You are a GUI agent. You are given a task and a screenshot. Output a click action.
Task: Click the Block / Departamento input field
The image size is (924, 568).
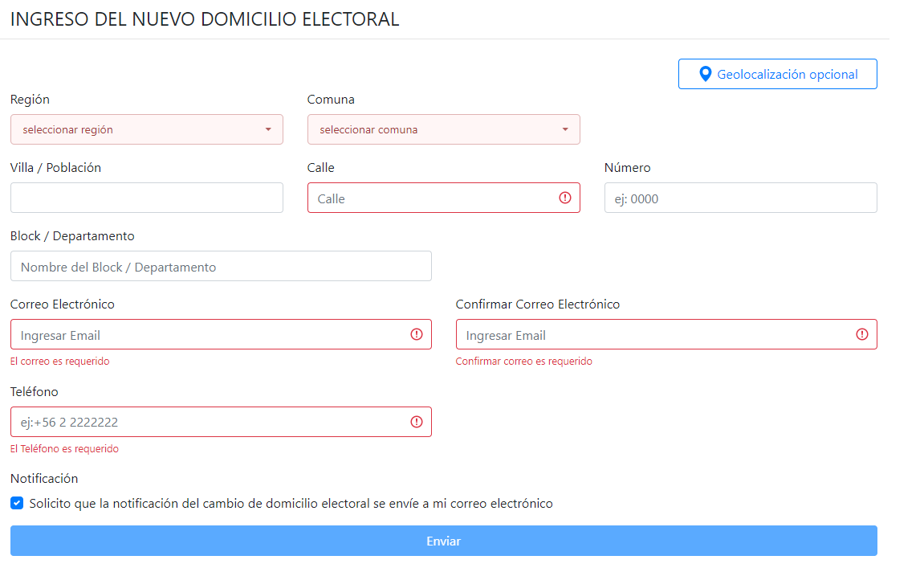[221, 266]
